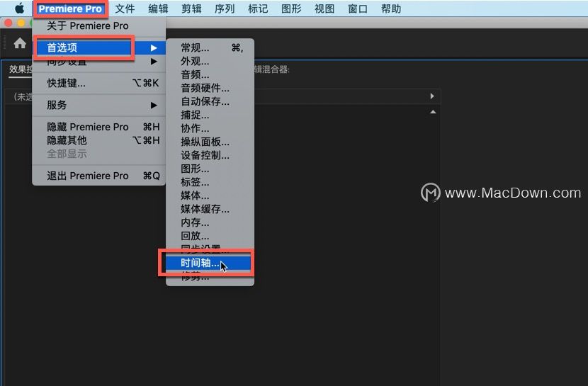
Task: Open 回放... preferences
Action: 210,236
